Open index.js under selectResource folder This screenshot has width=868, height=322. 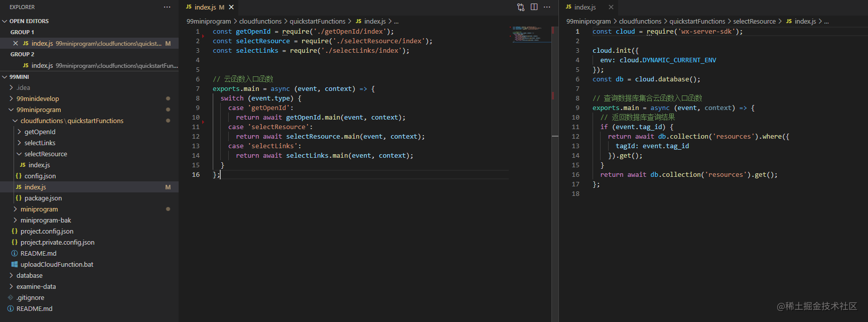point(89,165)
